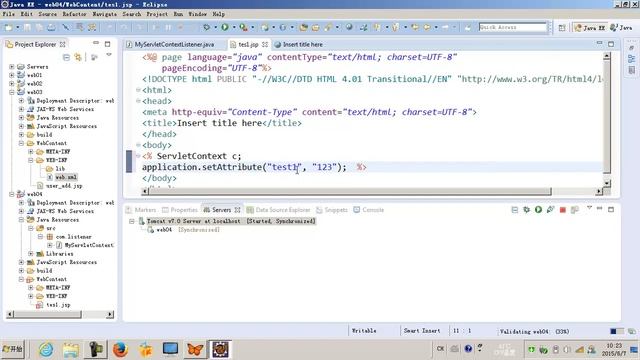This screenshot has width=640, height=360.
Task: Click the Open Web Browser globe icon
Action: pos(349,27)
